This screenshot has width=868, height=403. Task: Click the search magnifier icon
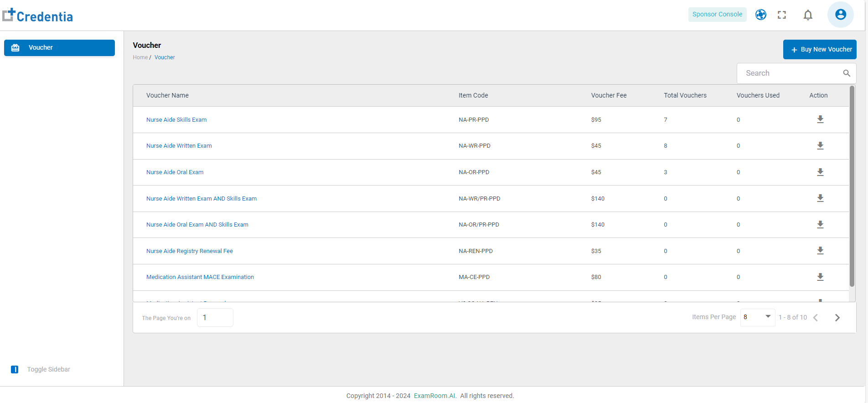coord(847,73)
